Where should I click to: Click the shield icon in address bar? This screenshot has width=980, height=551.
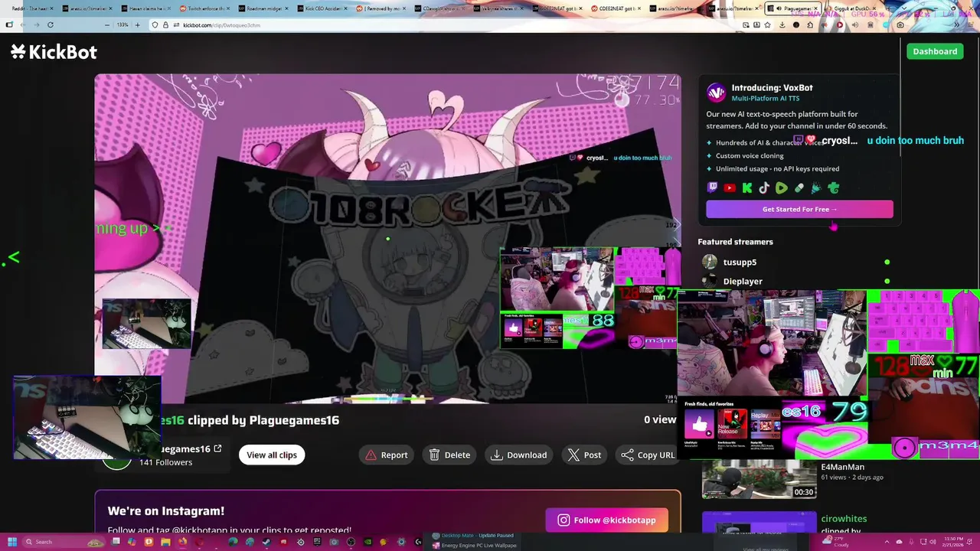[x=155, y=24]
